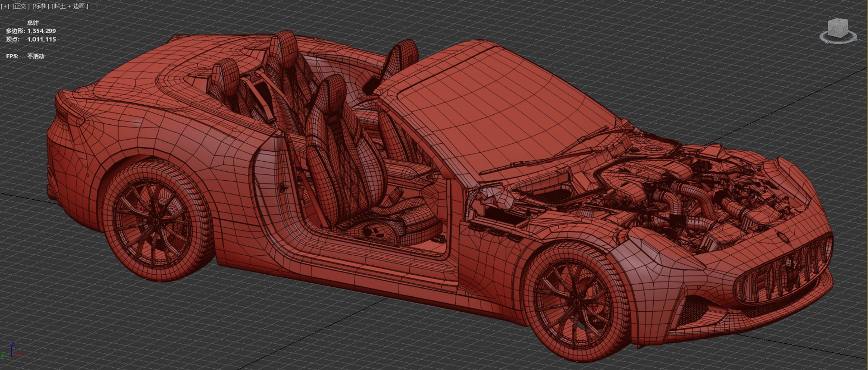Viewport: 868px width, 370px height.
Task: Select the car's front oval grille
Action: pos(783,269)
